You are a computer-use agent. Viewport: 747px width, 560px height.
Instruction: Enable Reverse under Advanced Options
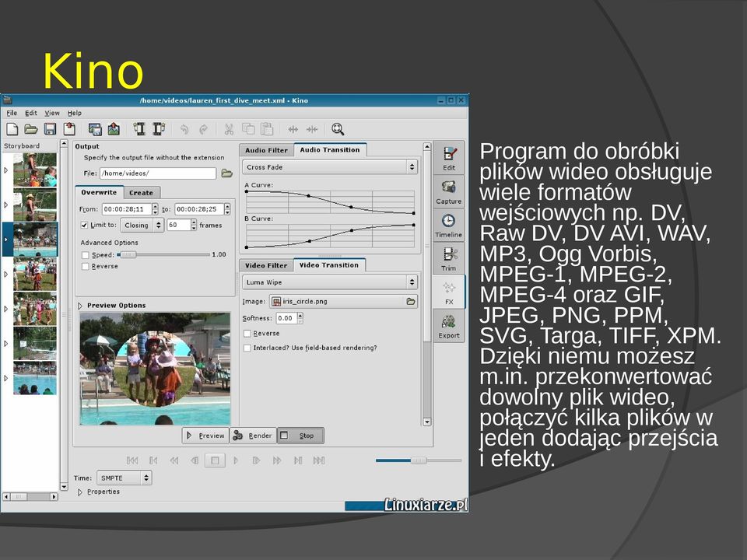click(x=86, y=267)
